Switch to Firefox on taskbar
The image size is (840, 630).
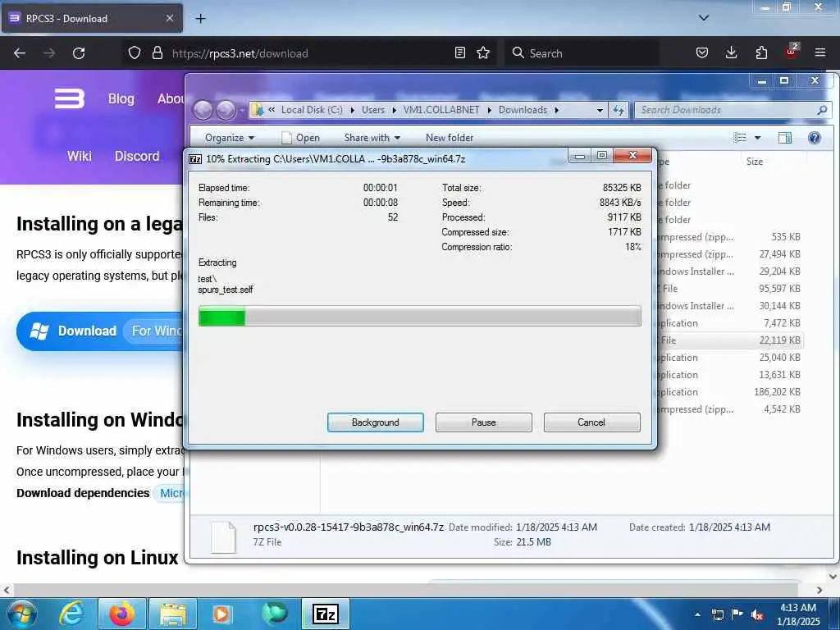(x=121, y=614)
